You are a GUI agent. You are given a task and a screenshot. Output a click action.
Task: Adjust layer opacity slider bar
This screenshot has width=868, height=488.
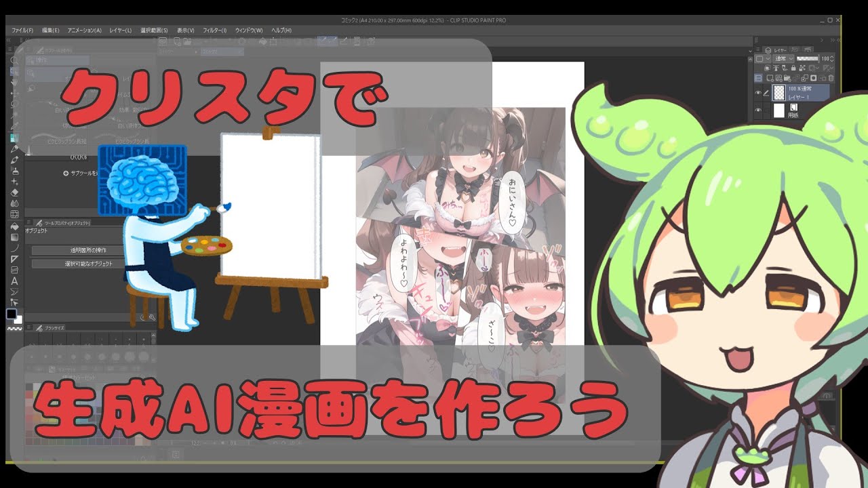tap(808, 59)
